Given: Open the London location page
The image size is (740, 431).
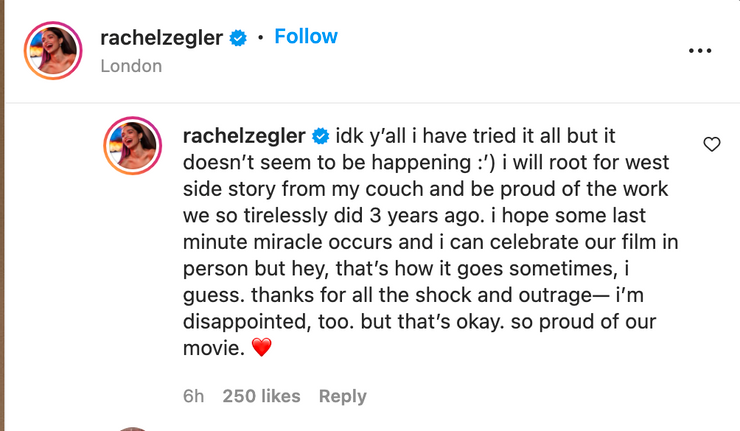Looking at the screenshot, I should click(131, 66).
